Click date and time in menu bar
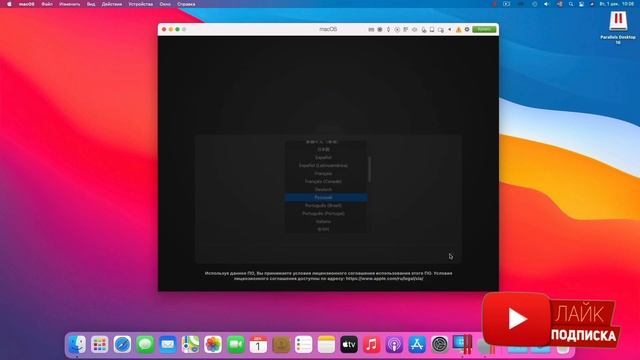 click(x=617, y=4)
